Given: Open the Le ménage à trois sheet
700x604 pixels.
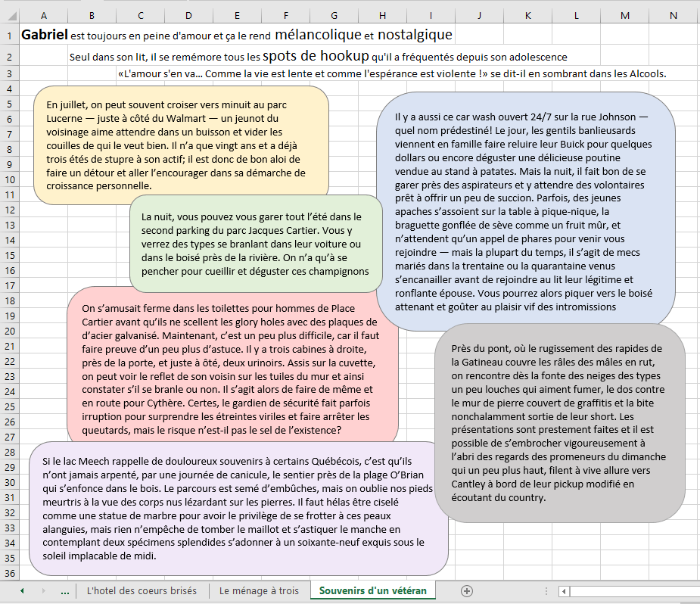Looking at the screenshot, I should (x=259, y=591).
